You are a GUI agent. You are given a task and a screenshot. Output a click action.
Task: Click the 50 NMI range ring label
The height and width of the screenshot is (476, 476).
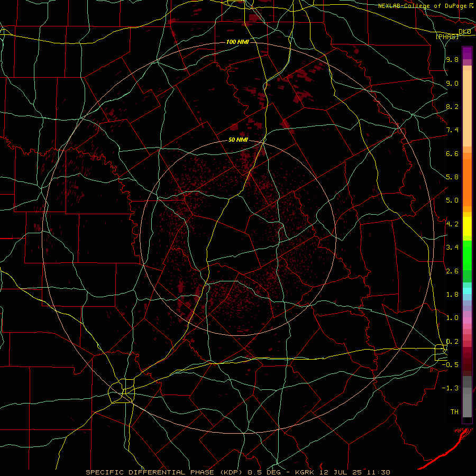click(x=238, y=140)
